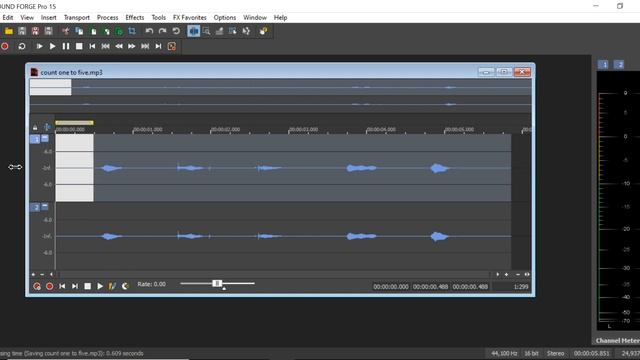Toggle channel 2 enable button in the data window
The image size is (640, 360).
[35, 207]
